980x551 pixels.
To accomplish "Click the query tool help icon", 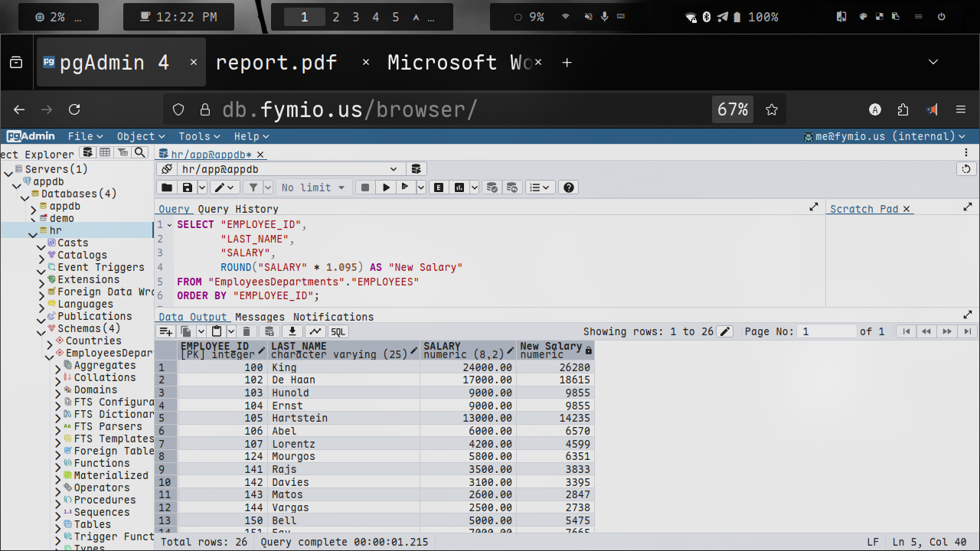I will (568, 187).
